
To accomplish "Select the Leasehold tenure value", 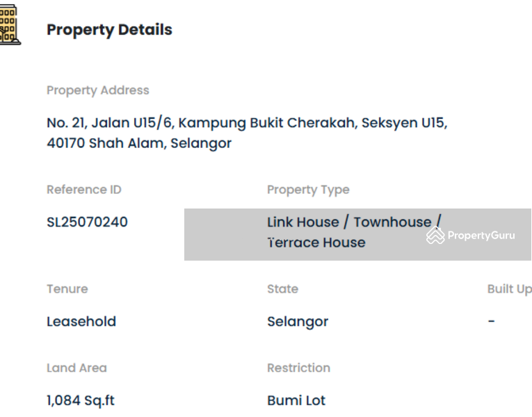I will [x=81, y=322].
